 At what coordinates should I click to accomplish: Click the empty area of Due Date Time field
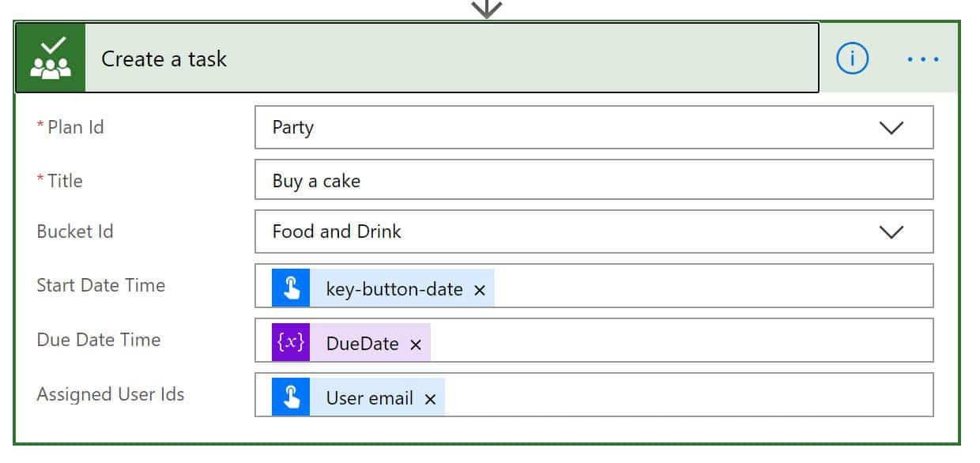680,341
